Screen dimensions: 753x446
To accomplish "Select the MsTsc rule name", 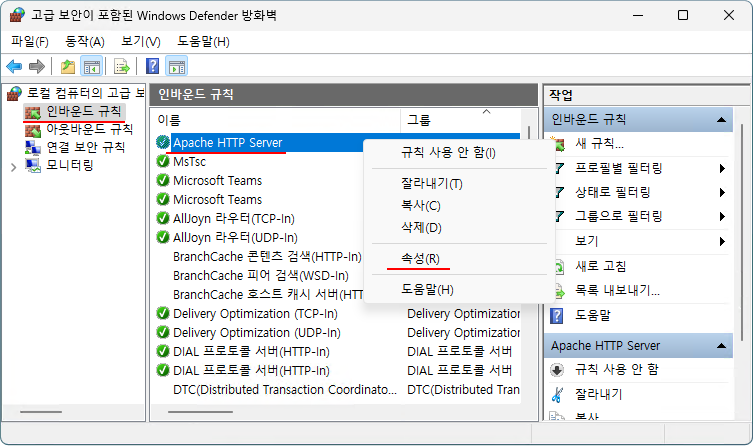I will pos(189,162).
